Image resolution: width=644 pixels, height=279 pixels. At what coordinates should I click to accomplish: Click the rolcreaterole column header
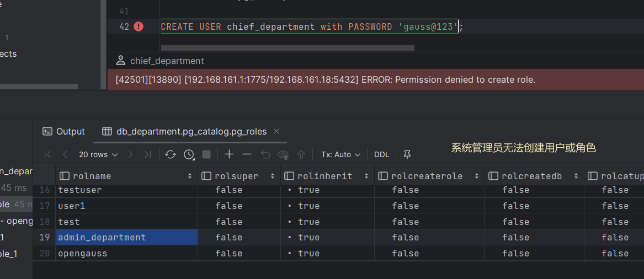(427, 176)
